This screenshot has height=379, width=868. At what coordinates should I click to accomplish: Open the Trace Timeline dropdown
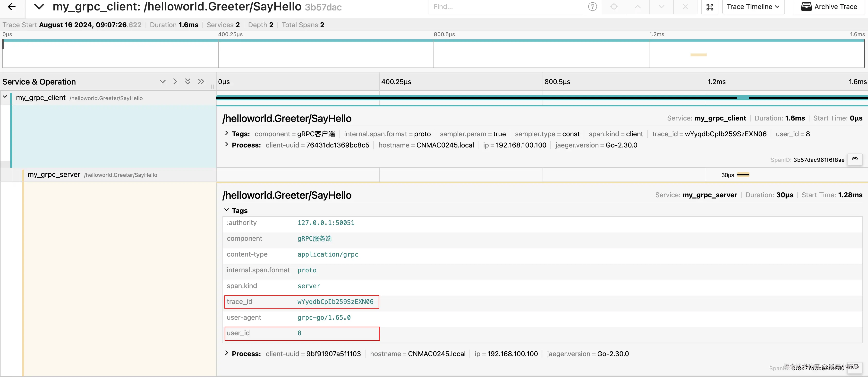(x=753, y=7)
